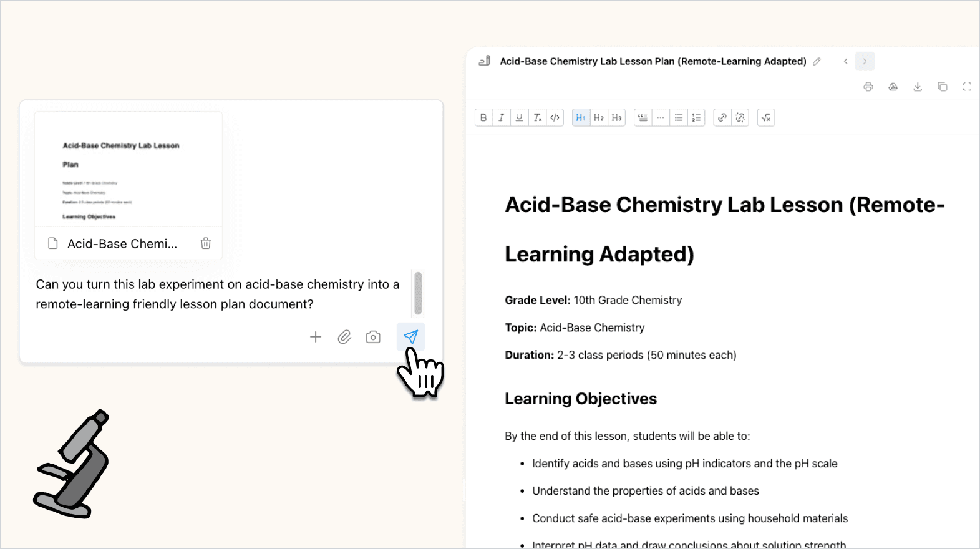Go to previous document version

[x=846, y=61]
